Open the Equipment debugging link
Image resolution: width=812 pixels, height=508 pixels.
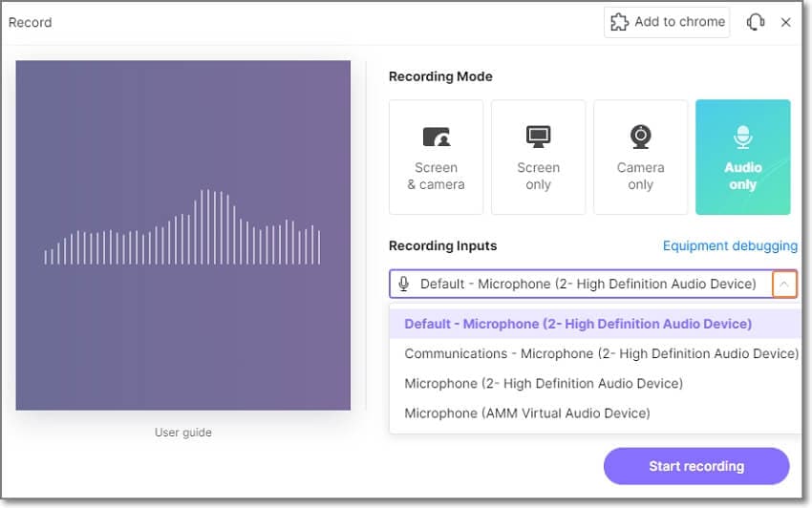pos(730,246)
